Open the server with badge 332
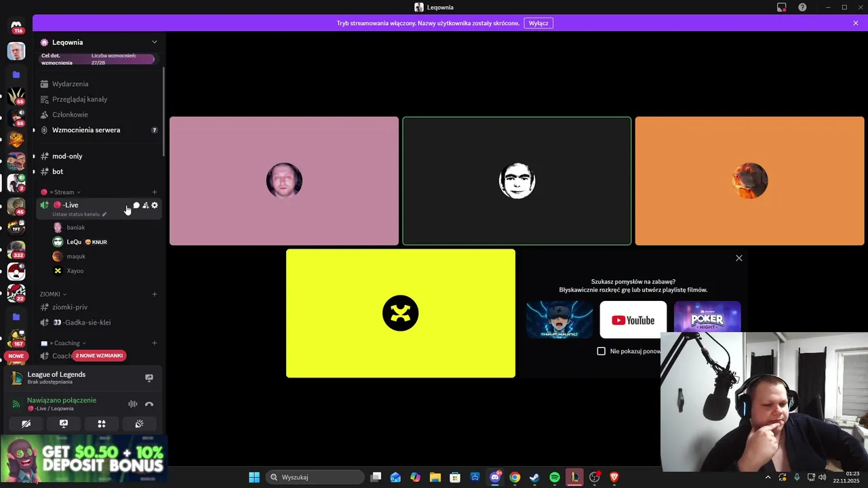The width and height of the screenshot is (868, 488). click(16, 249)
